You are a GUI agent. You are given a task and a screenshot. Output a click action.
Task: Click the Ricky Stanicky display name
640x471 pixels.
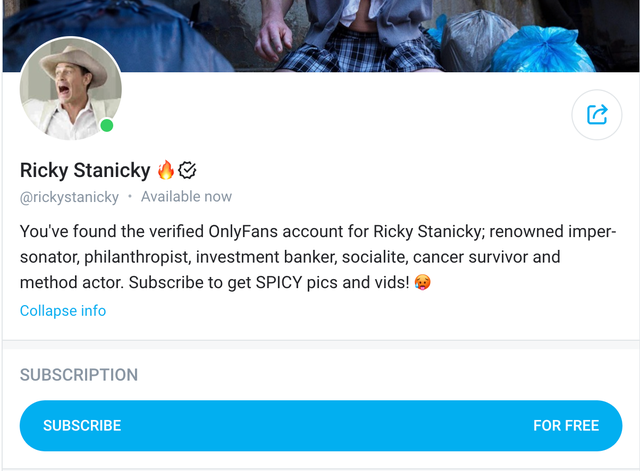[x=85, y=171]
